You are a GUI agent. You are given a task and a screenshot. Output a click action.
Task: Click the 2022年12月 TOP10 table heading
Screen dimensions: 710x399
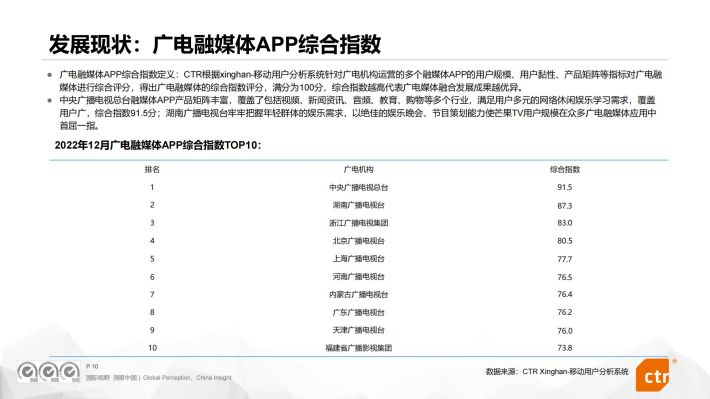coord(158,145)
